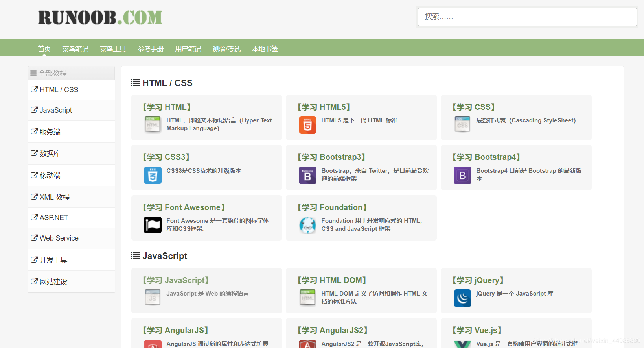The height and width of the screenshot is (348, 644).
Task: Open 【学习 HTML5】 title link
Action: (324, 107)
